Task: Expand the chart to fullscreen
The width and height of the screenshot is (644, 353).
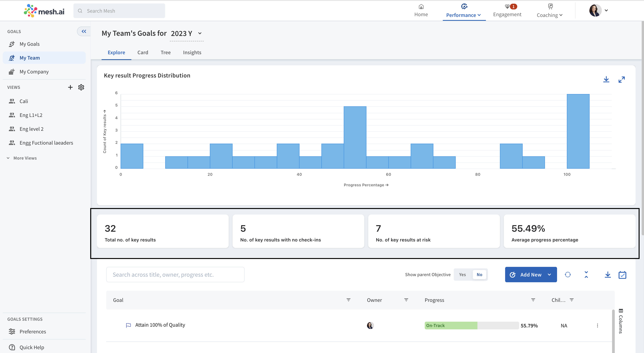Action: coord(621,79)
